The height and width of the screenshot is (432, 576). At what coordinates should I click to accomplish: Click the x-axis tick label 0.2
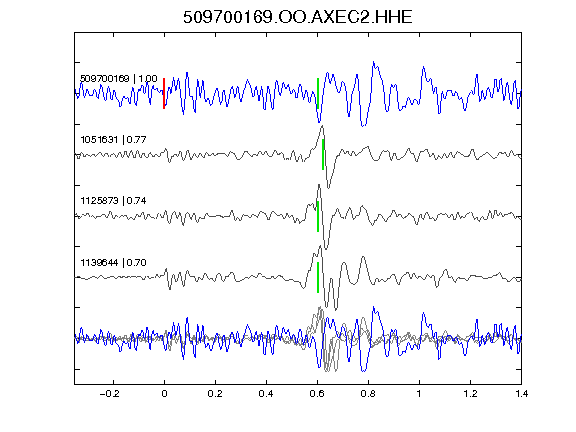click(x=215, y=394)
